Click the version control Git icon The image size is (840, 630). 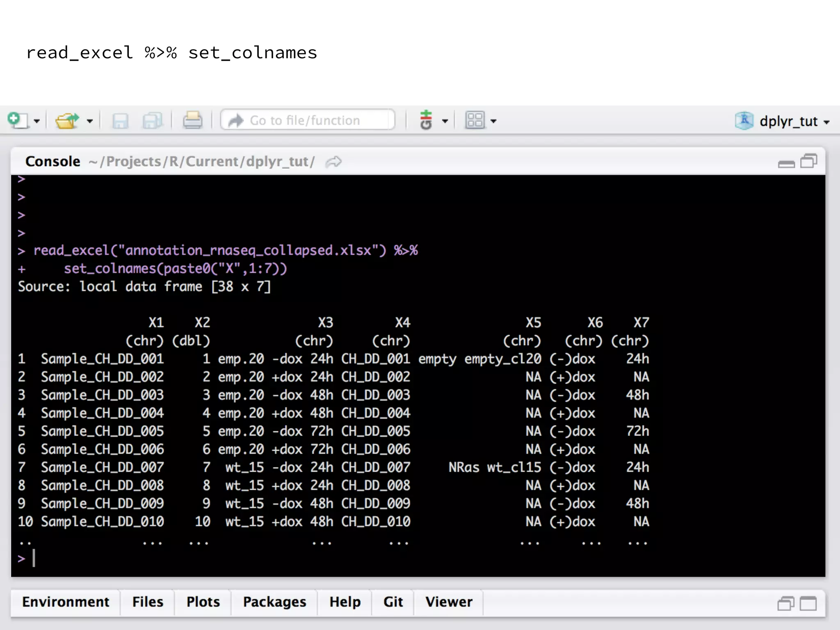(x=426, y=120)
